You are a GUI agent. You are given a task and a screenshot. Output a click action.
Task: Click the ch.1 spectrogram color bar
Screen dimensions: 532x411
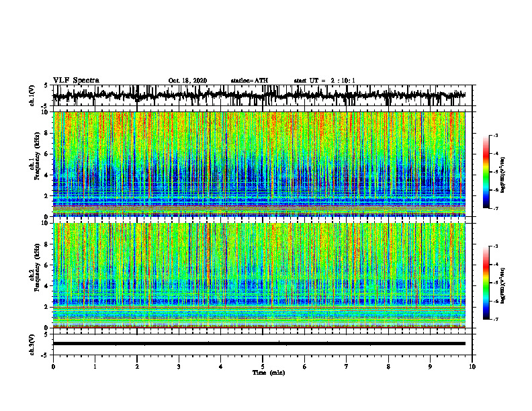click(x=486, y=172)
